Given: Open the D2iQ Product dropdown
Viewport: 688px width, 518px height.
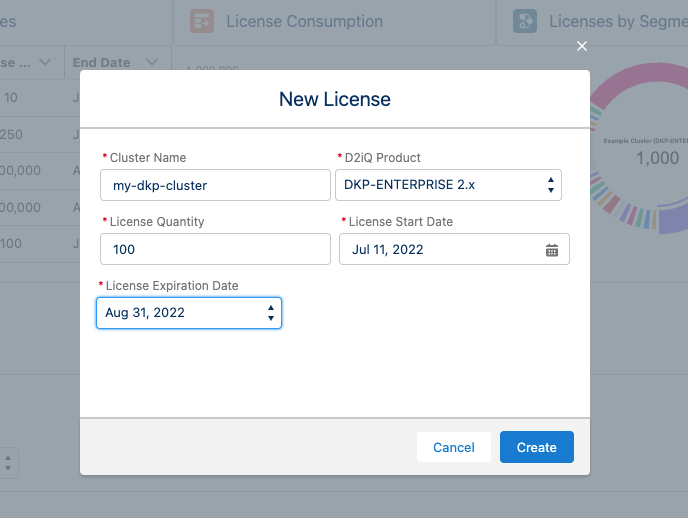Looking at the screenshot, I should [x=448, y=185].
